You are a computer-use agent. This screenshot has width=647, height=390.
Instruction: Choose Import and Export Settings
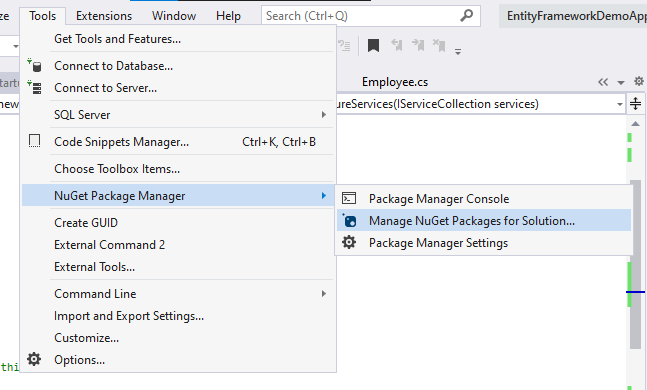(x=129, y=316)
